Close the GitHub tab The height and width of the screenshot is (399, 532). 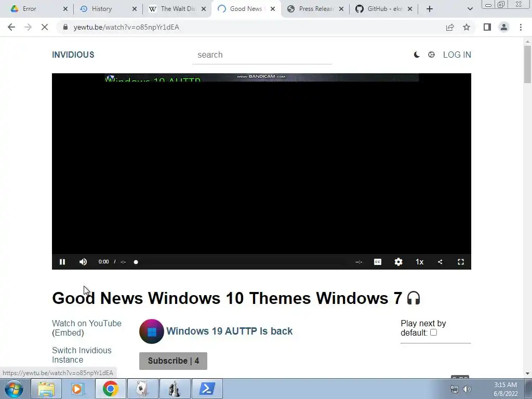click(x=410, y=9)
